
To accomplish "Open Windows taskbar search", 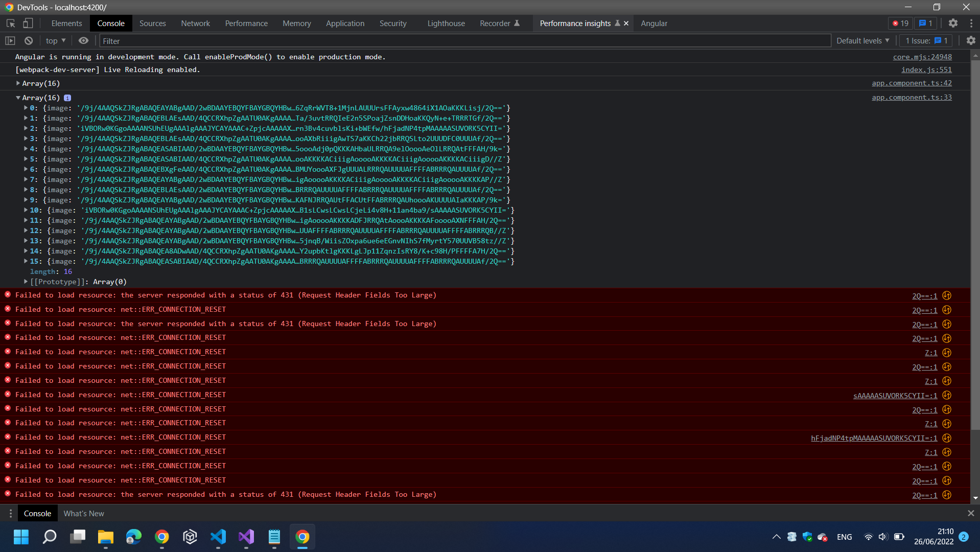I will click(x=50, y=537).
